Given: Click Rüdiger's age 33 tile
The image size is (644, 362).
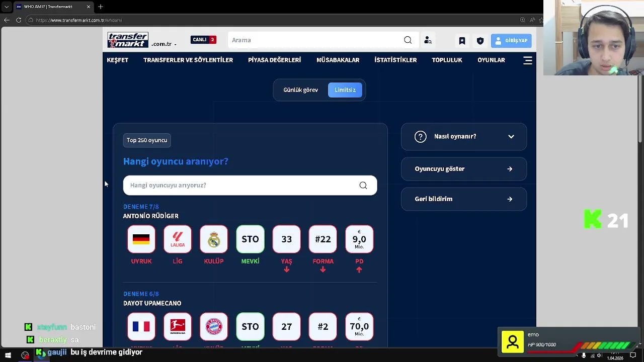Looking at the screenshot, I should pos(286,239).
